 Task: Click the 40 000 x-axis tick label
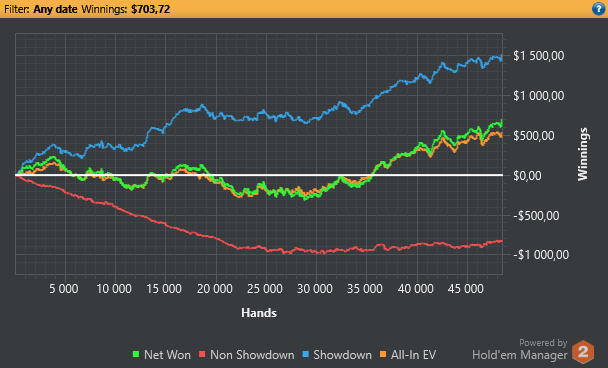416,289
